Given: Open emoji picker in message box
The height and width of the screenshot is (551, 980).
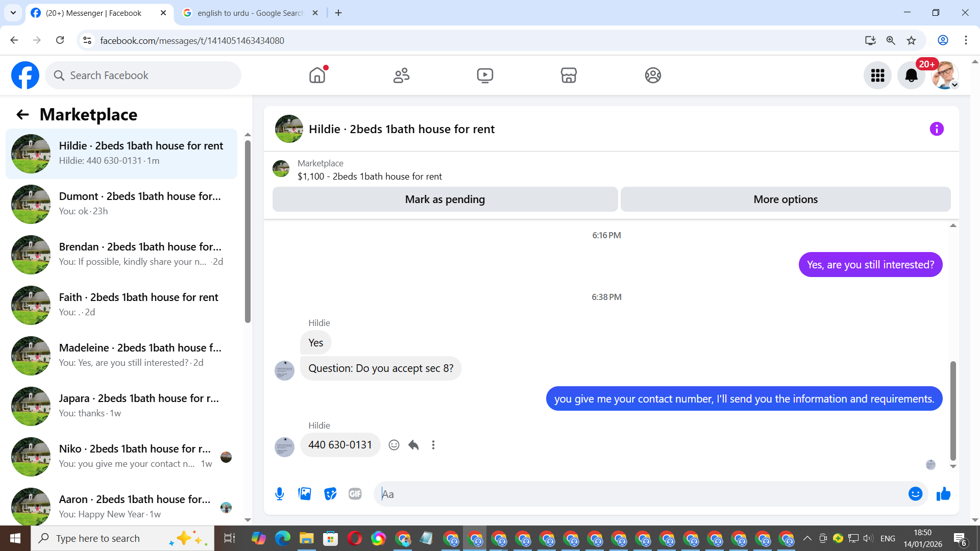Looking at the screenshot, I should click(915, 494).
